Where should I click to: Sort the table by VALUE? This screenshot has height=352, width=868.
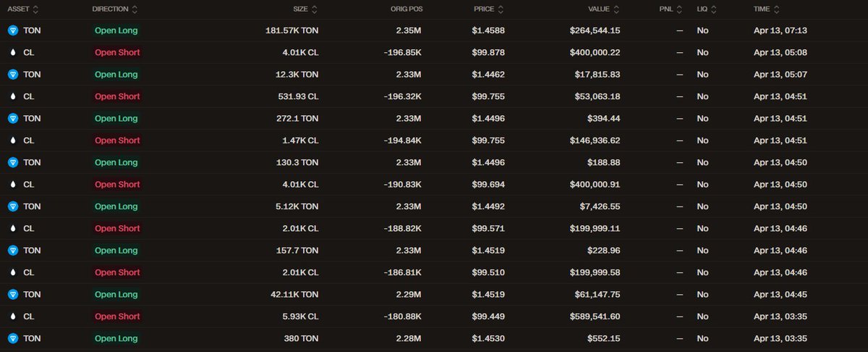click(x=604, y=9)
